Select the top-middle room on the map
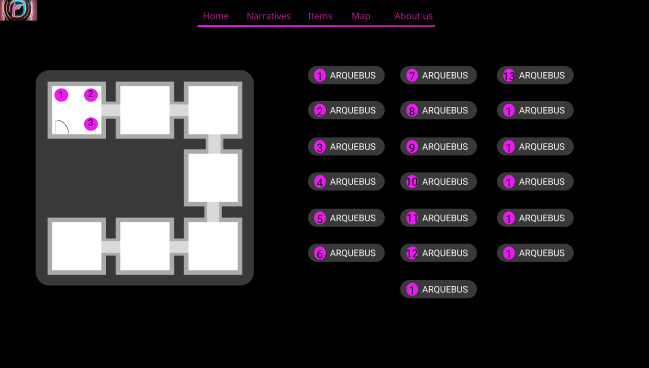This screenshot has width=649, height=368. [x=145, y=110]
